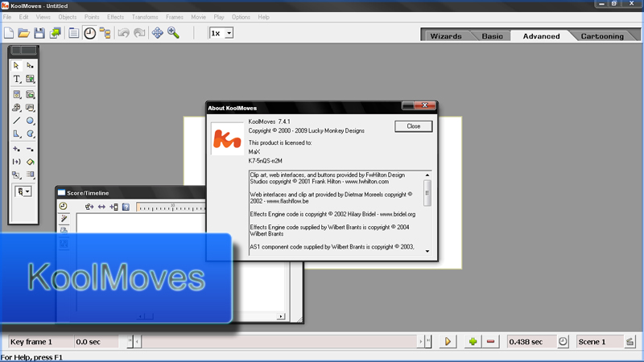Click the 0.438 sec duration field
Image resolution: width=644 pixels, height=362 pixels.
point(532,341)
